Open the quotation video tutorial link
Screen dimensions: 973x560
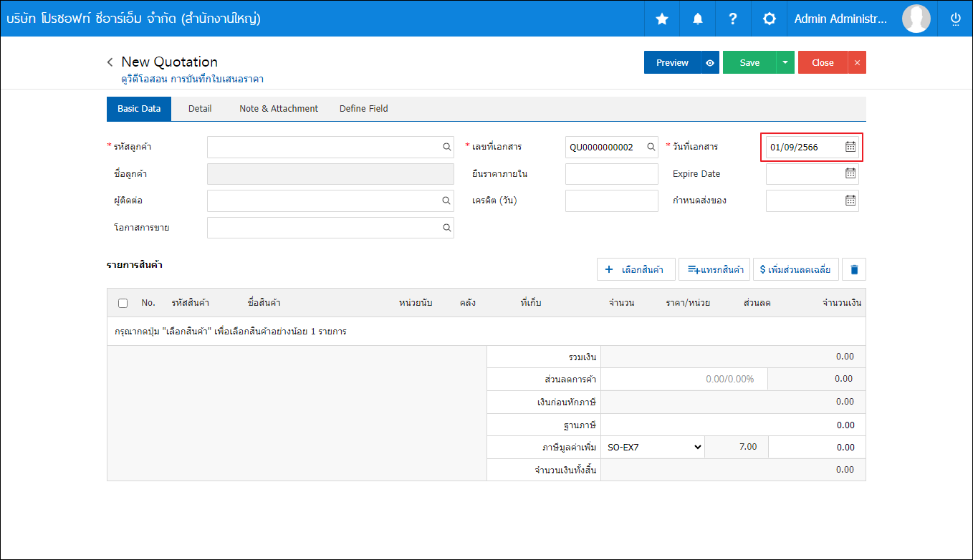(193, 79)
